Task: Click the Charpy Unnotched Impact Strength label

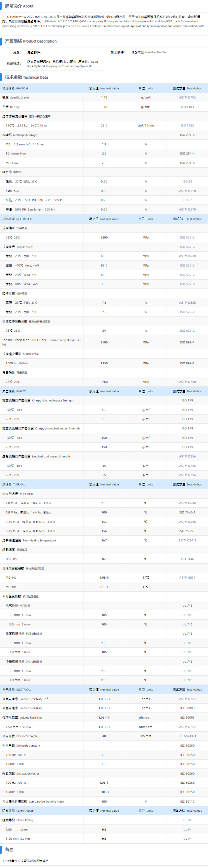Action: (x=41, y=428)
